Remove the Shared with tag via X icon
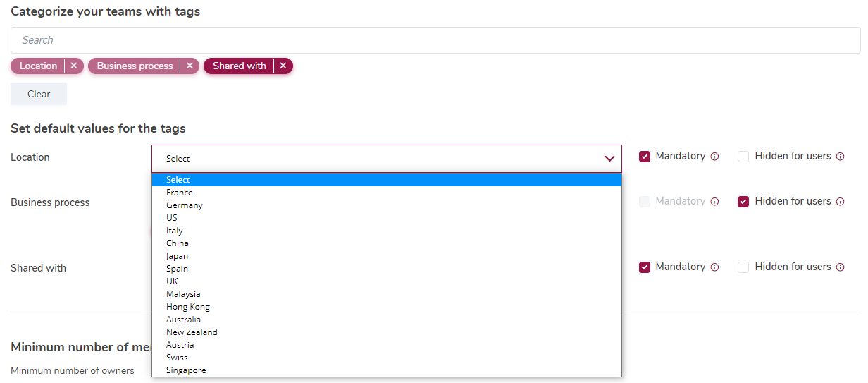Viewport: 868px width, 383px height. pyautogui.click(x=283, y=66)
